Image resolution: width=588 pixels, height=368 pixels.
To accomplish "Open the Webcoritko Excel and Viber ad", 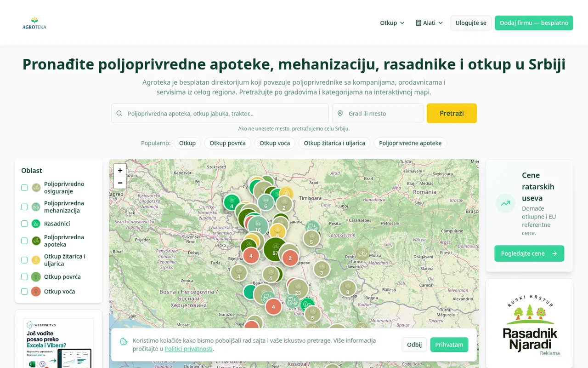I will click(59, 343).
